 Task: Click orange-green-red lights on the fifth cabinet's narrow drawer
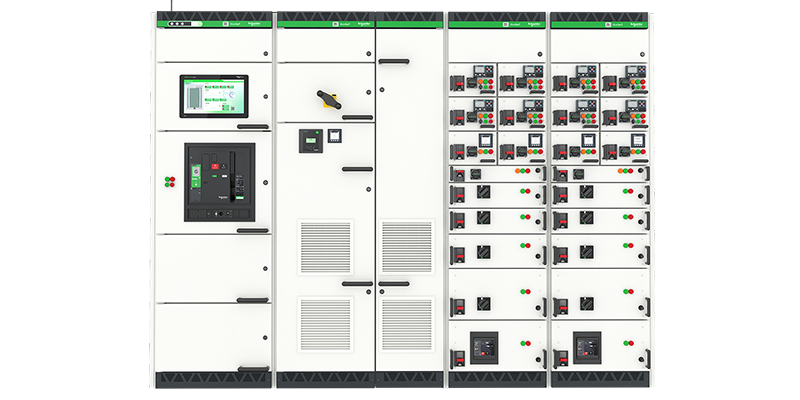[625, 171]
